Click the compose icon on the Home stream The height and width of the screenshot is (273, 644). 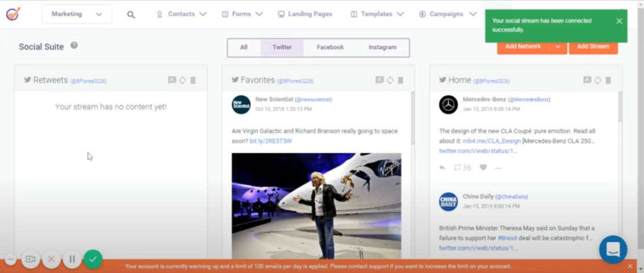pyautogui.click(x=587, y=80)
